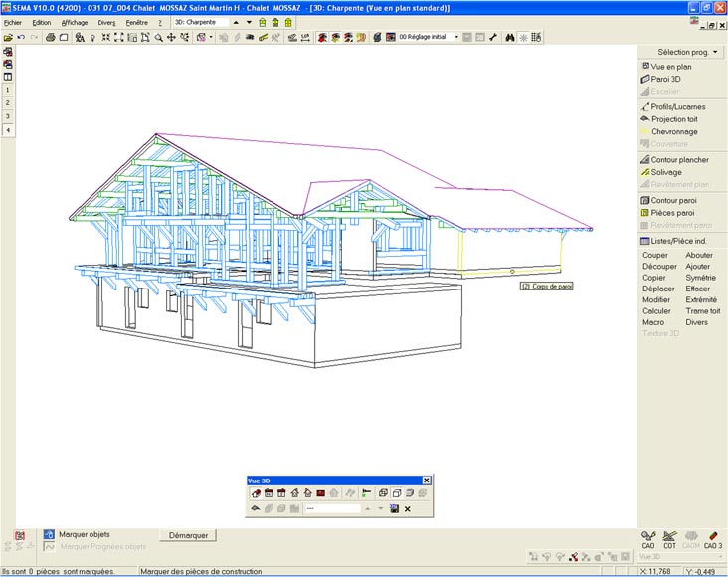Click the solid red rectangle icon in Vue 3D
728x577 pixels.
point(320,493)
